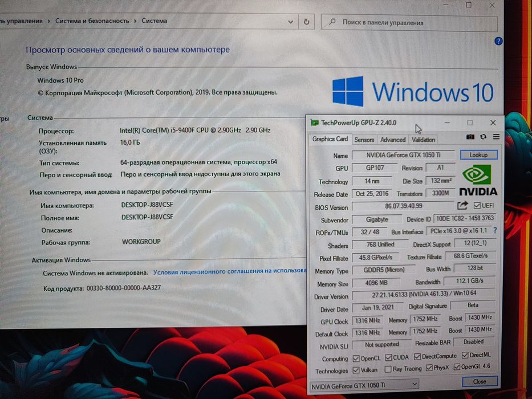This screenshot has width=532, height=399.
Task: Open the Advanced tab
Action: [393, 140]
